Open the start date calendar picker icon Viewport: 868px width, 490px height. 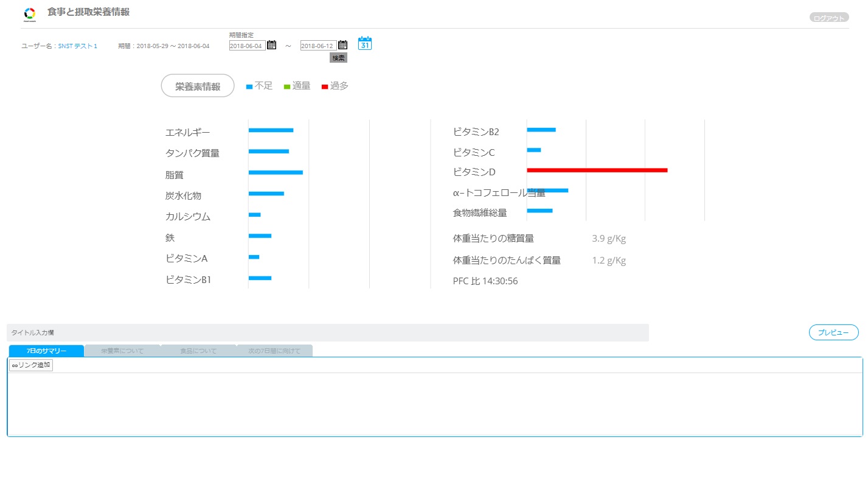[x=272, y=45]
